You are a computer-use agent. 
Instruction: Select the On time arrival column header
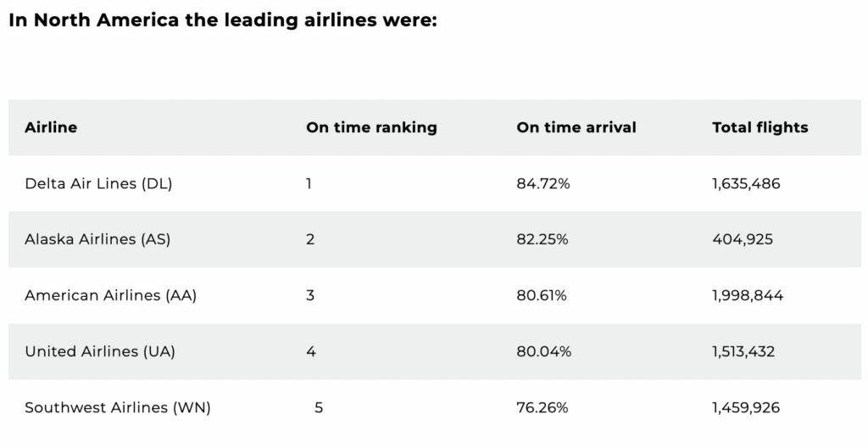576,127
